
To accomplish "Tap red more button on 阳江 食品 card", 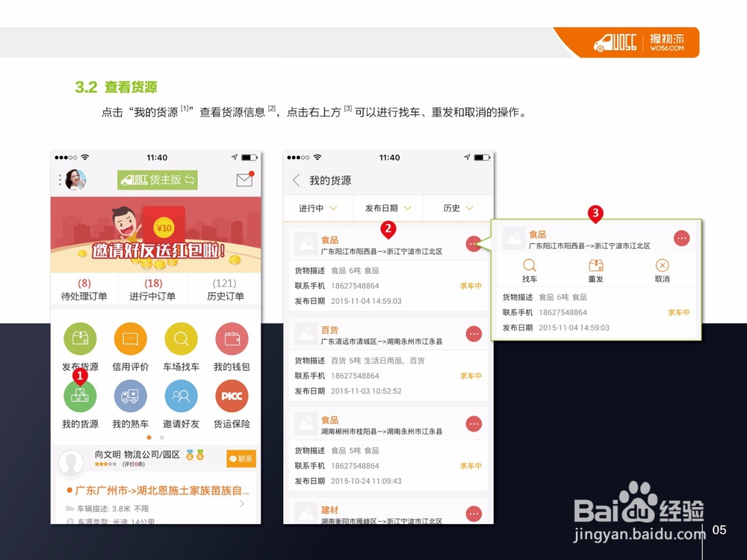I will 474,244.
